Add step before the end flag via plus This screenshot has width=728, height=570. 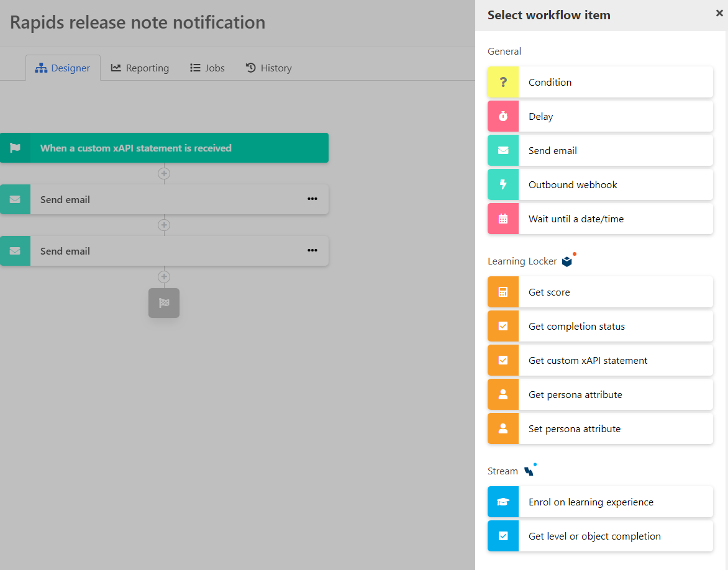click(164, 276)
